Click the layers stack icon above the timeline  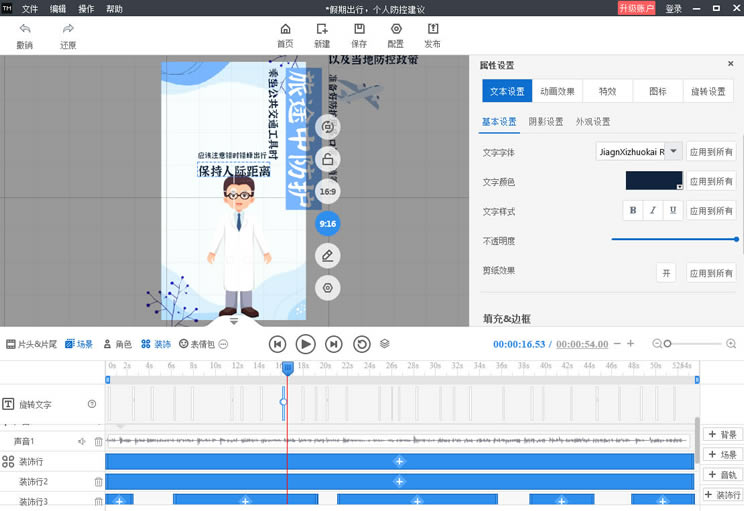(x=385, y=343)
